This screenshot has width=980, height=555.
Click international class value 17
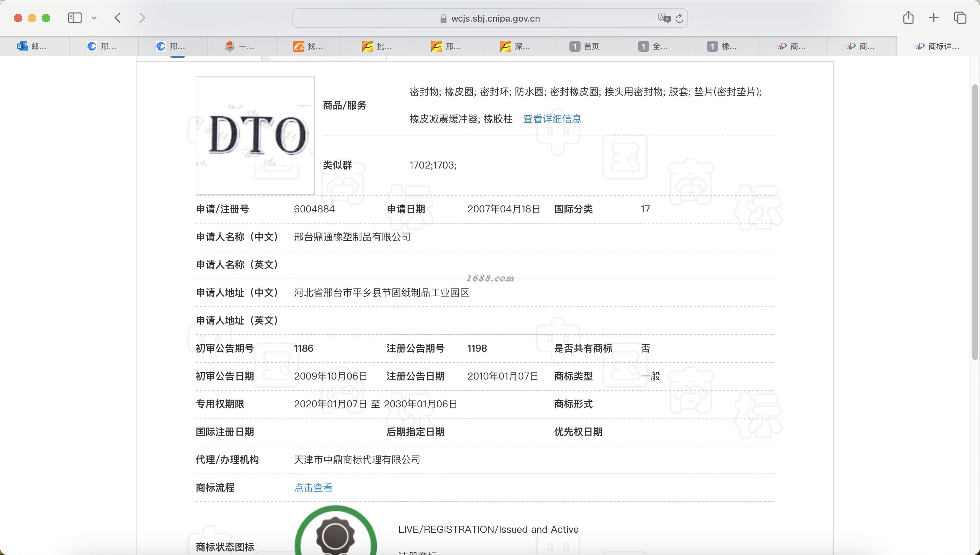(645, 209)
